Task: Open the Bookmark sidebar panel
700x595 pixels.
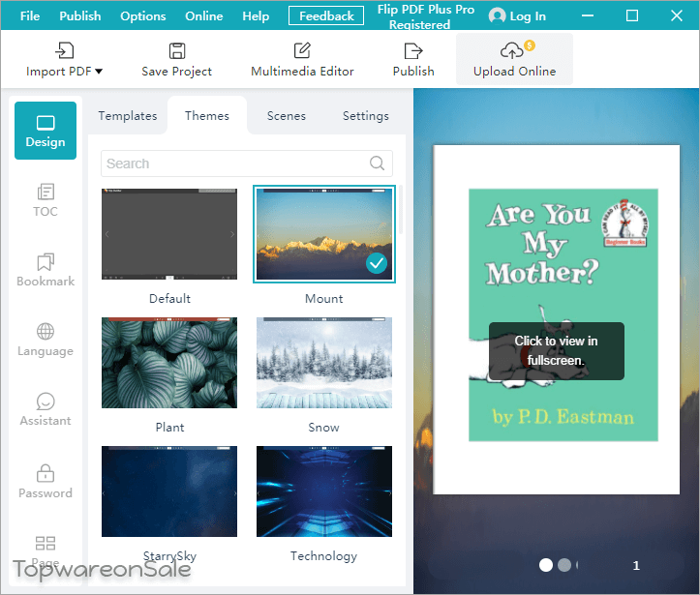Action: (46, 270)
